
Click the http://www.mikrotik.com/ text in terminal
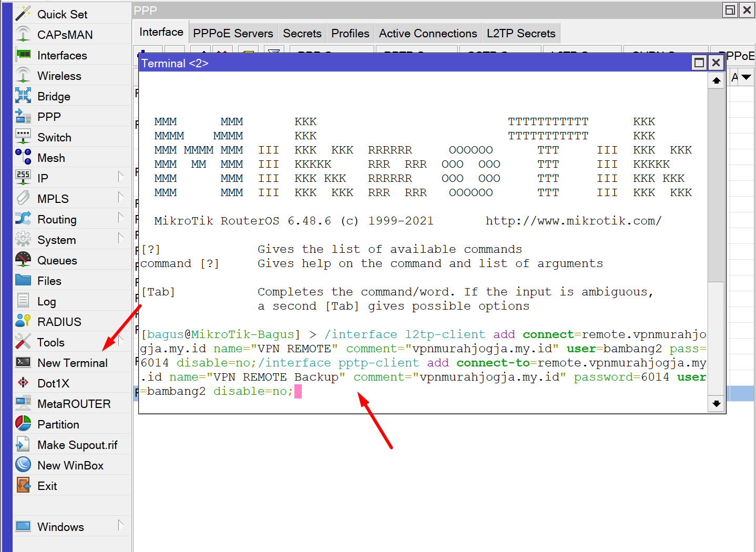(x=574, y=221)
